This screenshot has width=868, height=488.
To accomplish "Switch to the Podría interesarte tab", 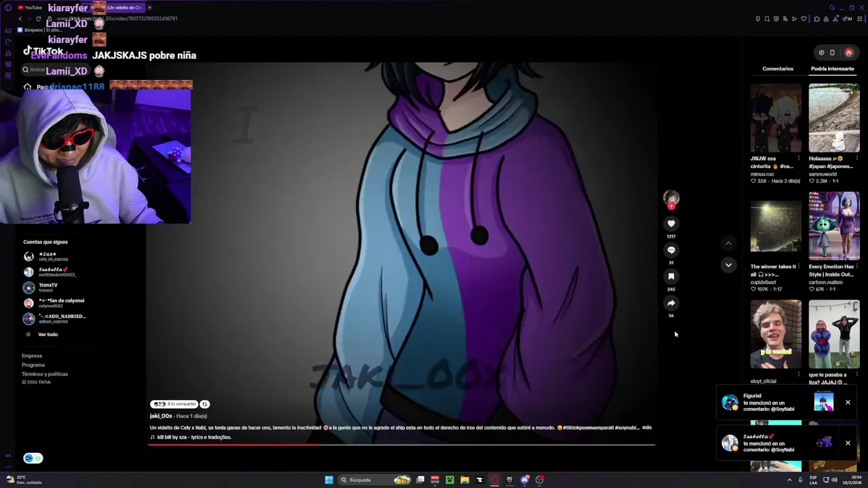I will [x=832, y=68].
